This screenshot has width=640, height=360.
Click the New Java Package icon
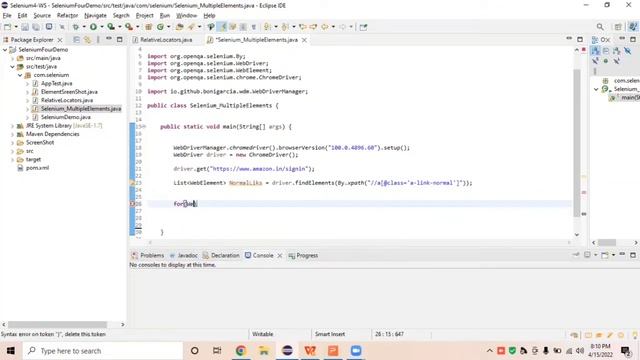click(x=149, y=27)
